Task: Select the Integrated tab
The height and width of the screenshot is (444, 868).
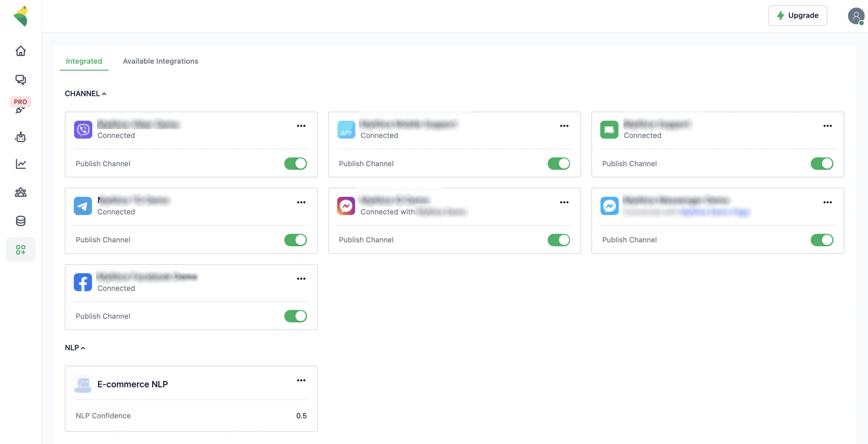Action: (x=84, y=61)
